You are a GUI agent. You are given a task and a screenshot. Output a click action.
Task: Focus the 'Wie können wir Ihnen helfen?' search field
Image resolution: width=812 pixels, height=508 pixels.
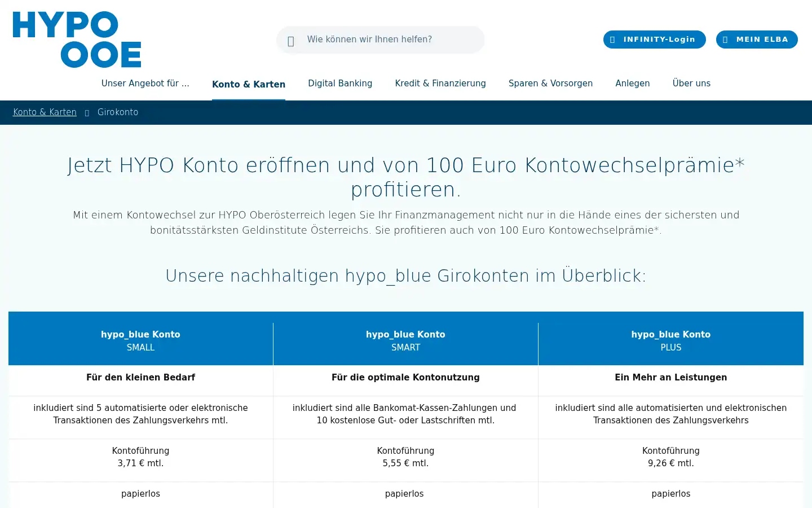[380, 40]
